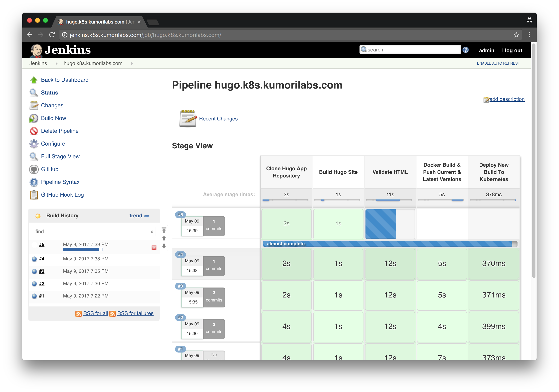This screenshot has width=559, height=392.
Task: Open build #3 link in history
Action: coord(42,271)
